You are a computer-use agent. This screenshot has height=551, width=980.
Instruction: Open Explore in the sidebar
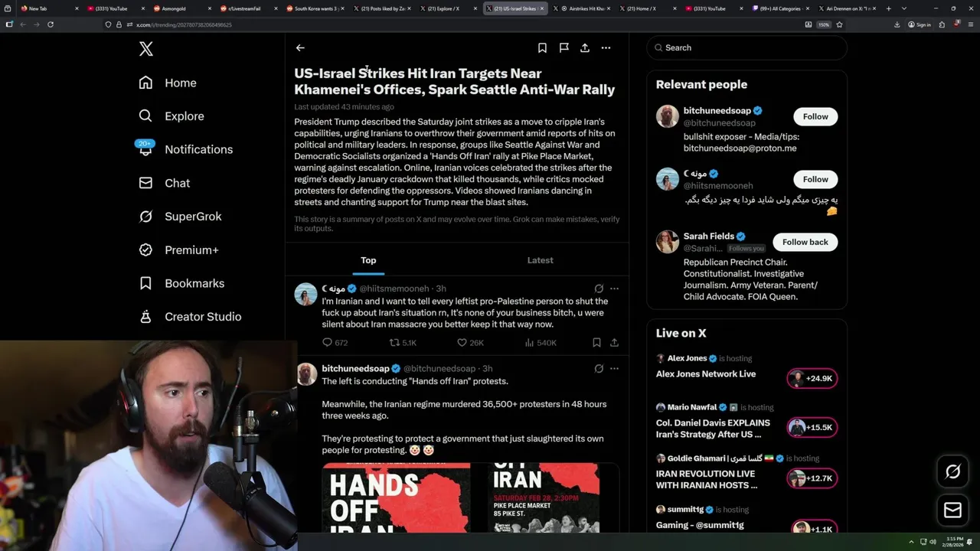pyautogui.click(x=171, y=116)
